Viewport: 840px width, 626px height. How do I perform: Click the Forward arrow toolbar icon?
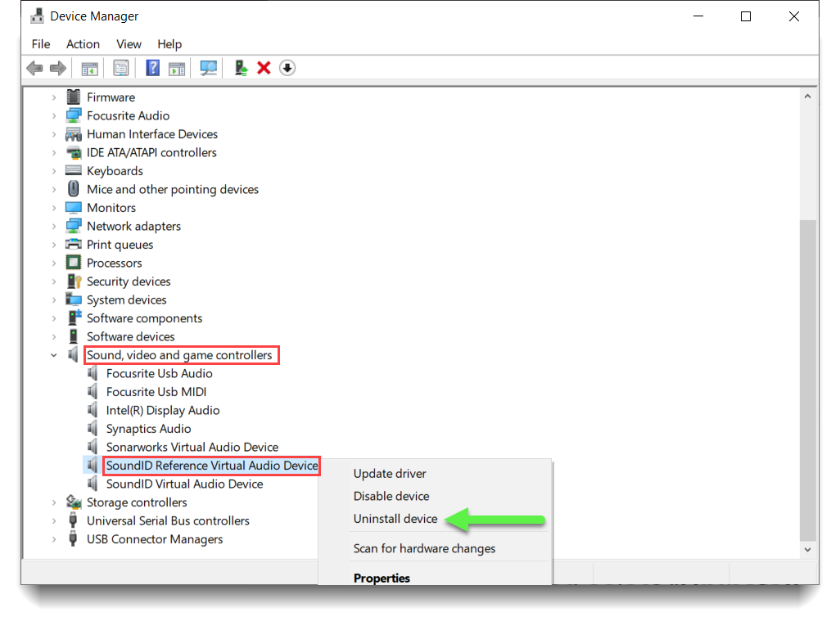coord(58,68)
